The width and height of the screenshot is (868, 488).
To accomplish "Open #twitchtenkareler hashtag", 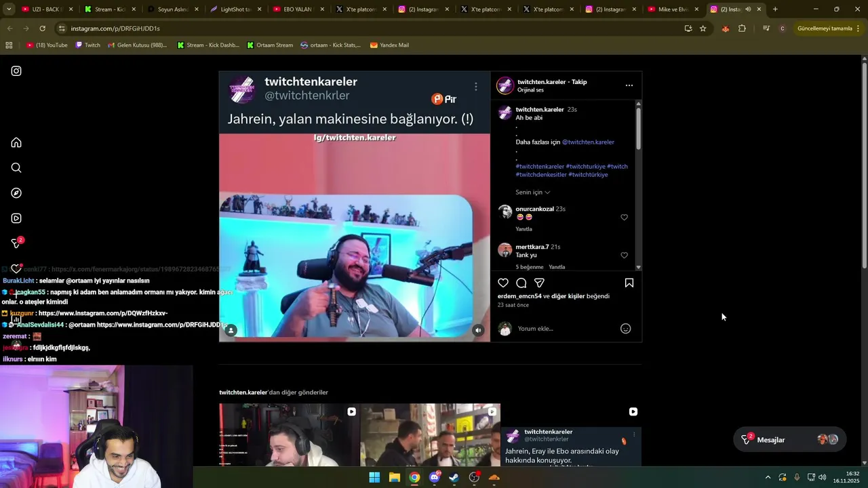I will point(540,167).
